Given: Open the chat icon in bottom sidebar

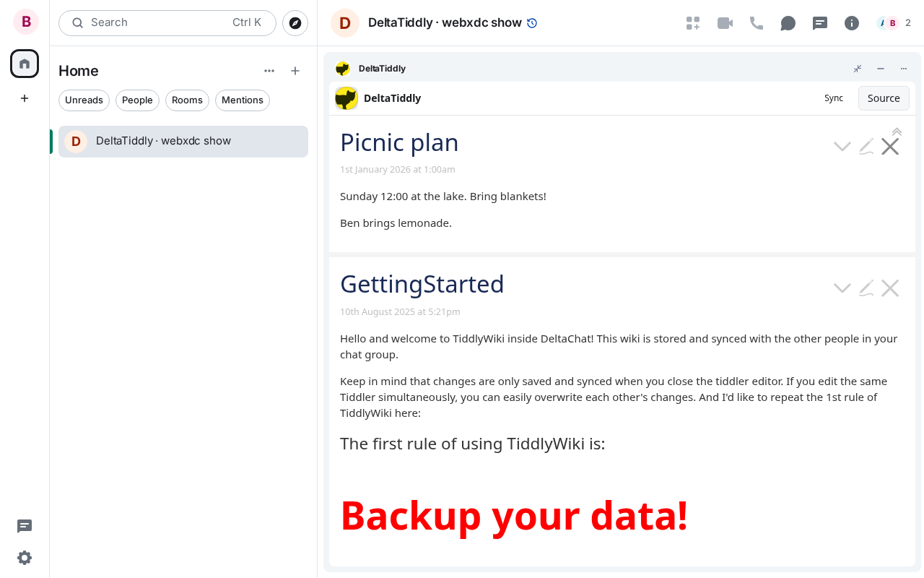Looking at the screenshot, I should tap(25, 526).
